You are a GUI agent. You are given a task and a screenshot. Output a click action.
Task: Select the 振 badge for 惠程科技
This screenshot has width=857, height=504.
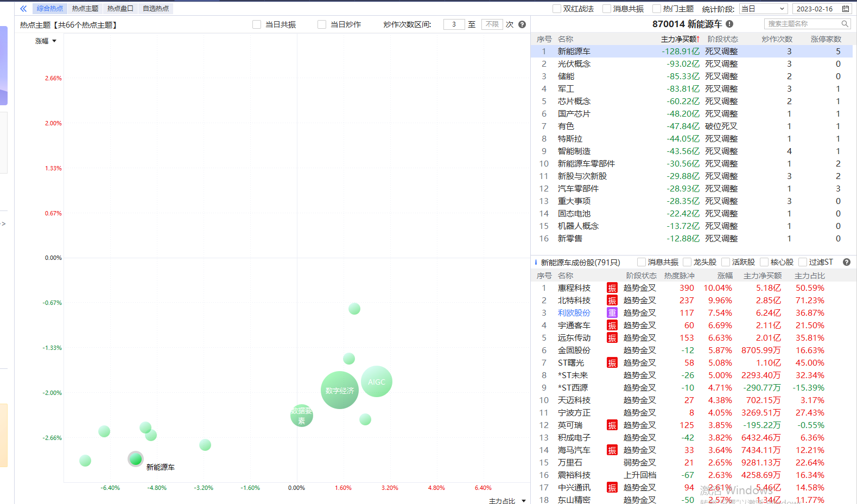click(x=612, y=288)
